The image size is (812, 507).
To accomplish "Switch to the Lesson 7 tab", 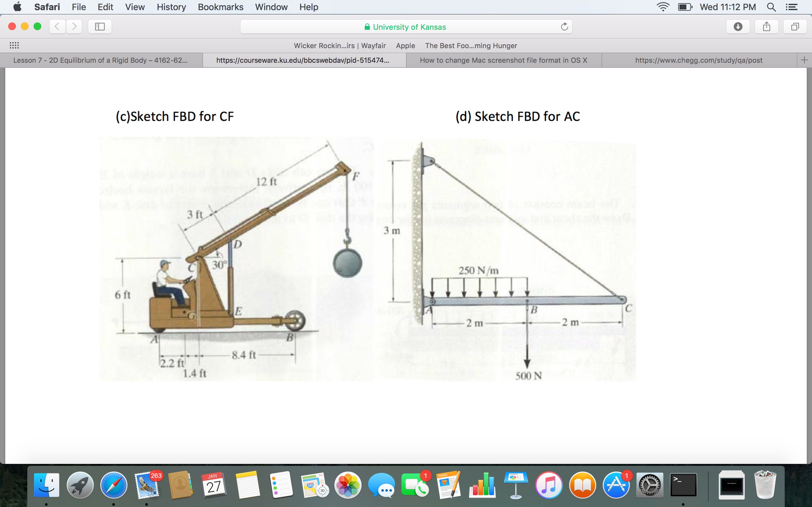I will 100,60.
